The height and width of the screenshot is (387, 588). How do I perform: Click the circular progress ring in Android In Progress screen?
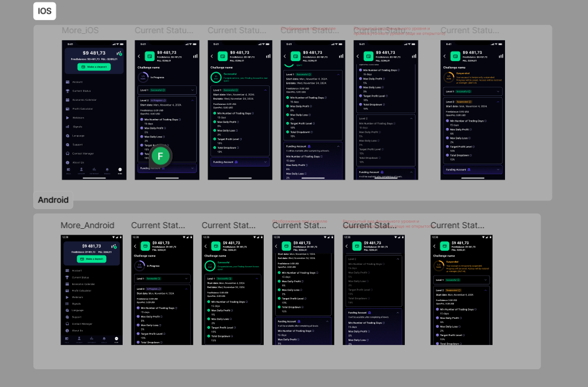[x=139, y=266]
